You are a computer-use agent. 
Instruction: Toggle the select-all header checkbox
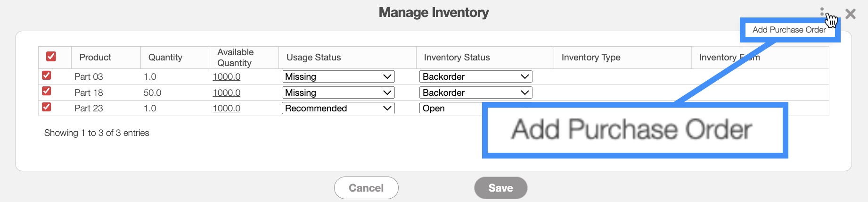tap(51, 57)
